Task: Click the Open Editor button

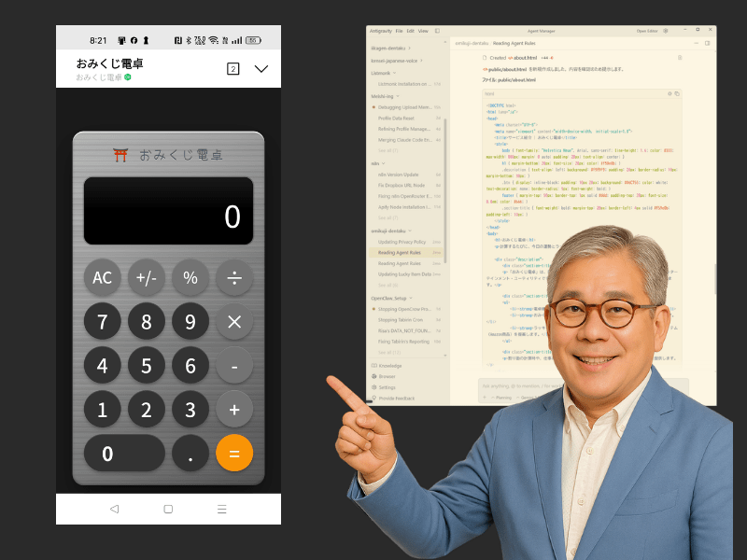Action: (x=647, y=31)
